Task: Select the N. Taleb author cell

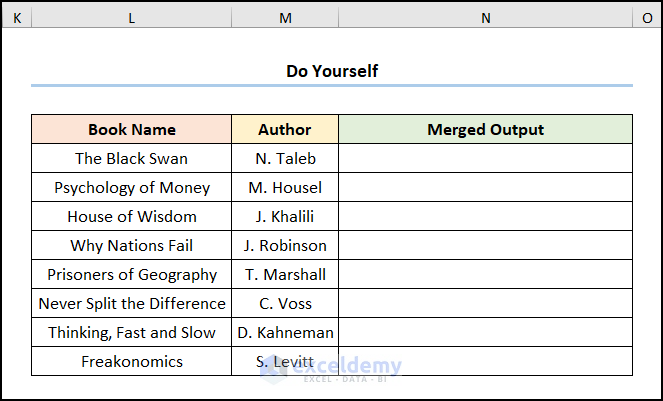Action: click(x=285, y=158)
